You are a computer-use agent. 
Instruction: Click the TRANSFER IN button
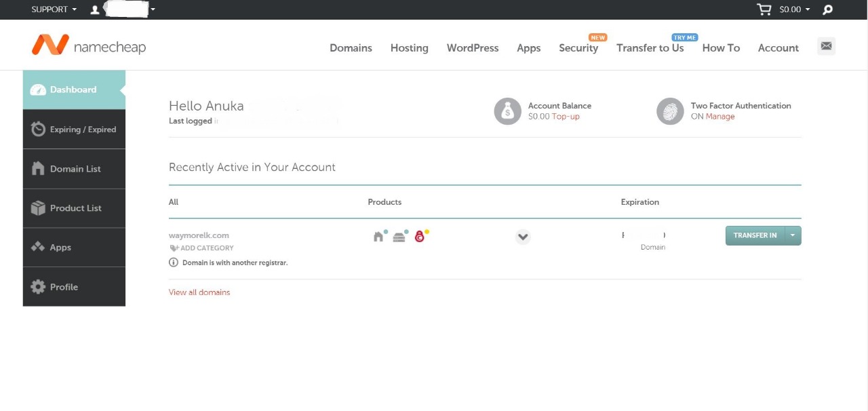tap(755, 235)
